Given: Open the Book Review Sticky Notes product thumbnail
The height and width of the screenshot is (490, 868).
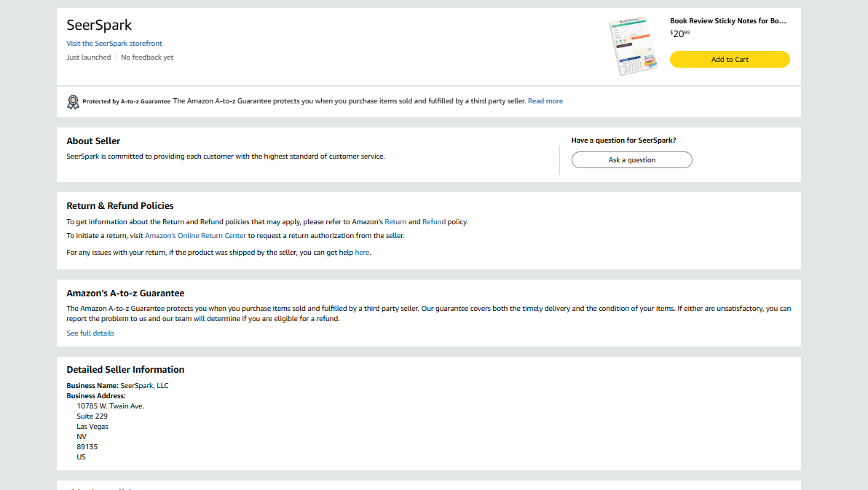Looking at the screenshot, I should click(x=632, y=46).
